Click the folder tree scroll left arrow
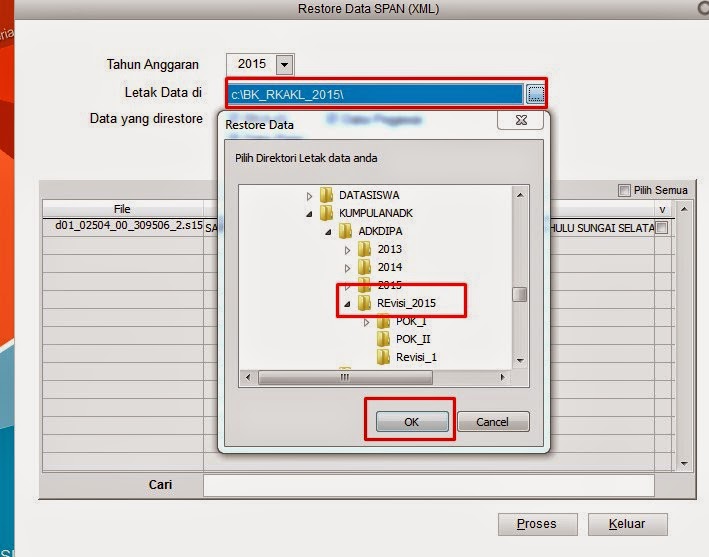Viewport: 709px width, 557px height. pyautogui.click(x=248, y=377)
